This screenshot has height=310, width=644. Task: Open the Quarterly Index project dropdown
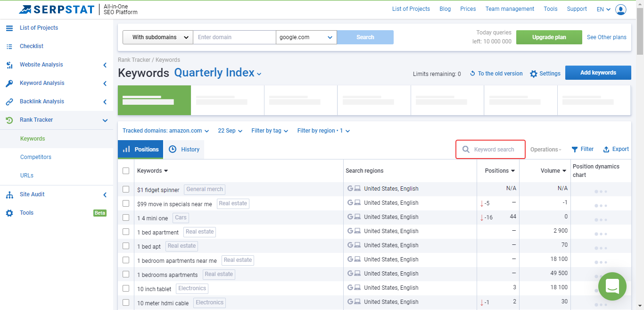click(x=218, y=73)
